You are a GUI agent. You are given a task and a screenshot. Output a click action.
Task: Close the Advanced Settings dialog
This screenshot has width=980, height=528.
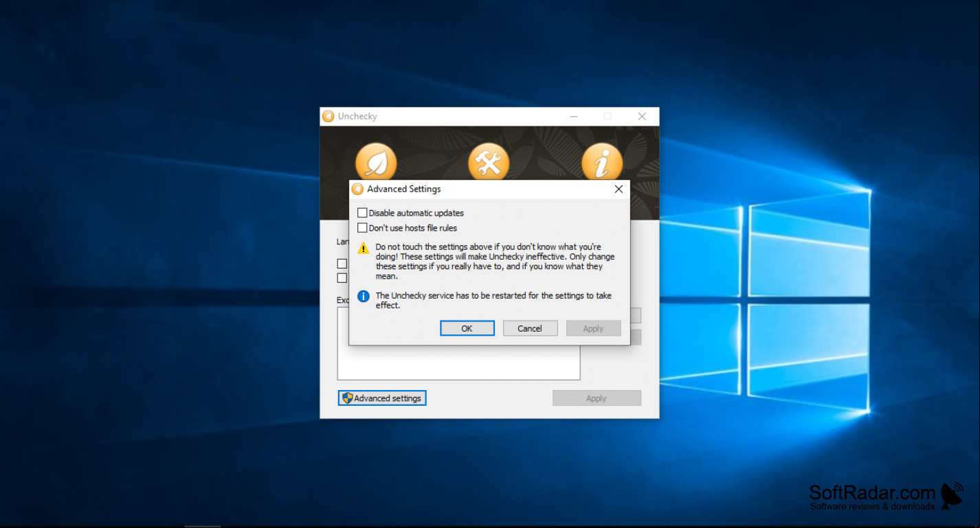(x=619, y=189)
